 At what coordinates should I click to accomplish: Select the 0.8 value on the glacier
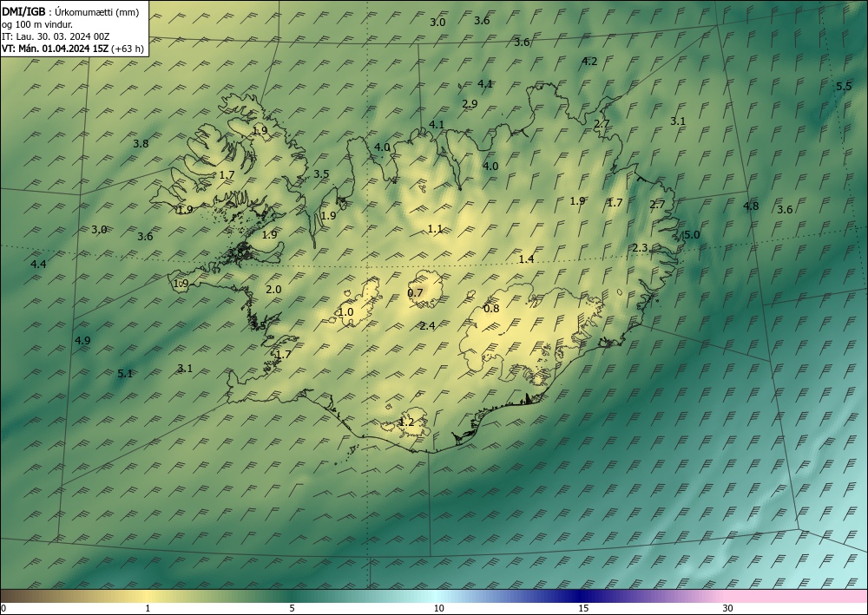491,309
